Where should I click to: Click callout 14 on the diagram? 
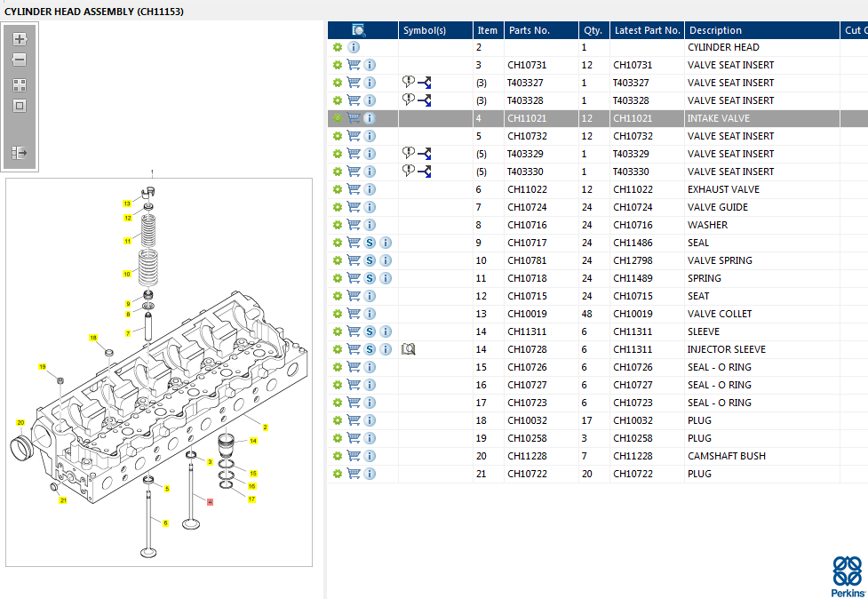tap(253, 441)
